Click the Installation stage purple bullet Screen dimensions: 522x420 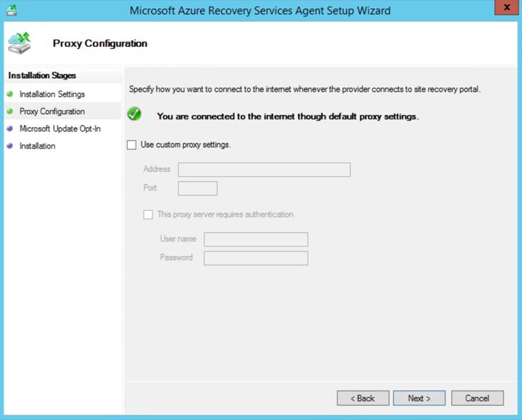click(10, 146)
